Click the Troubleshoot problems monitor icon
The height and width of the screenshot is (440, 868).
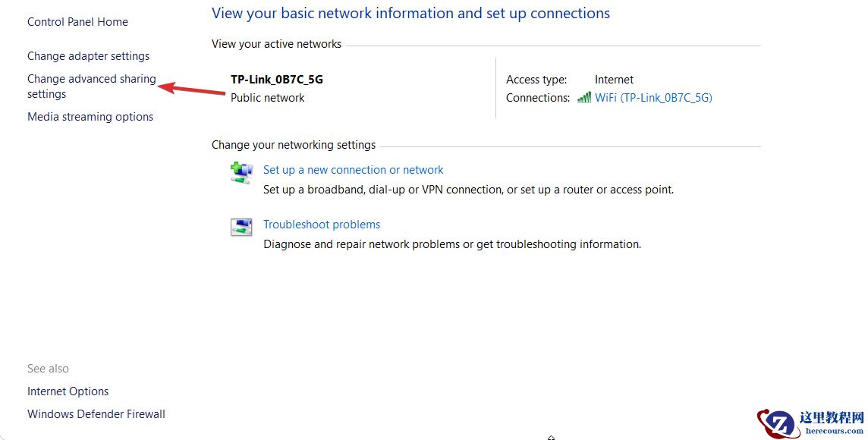coord(241,227)
